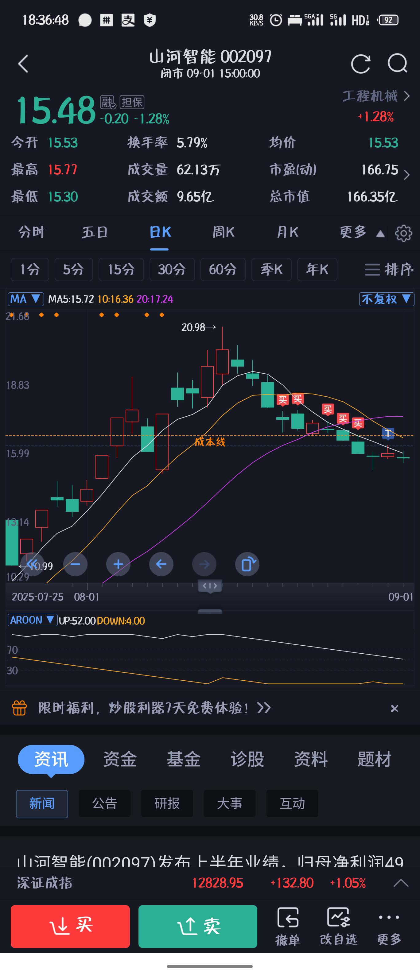Select the 公告 announcements sub-tab
This screenshot has width=420, height=980.
tap(105, 804)
